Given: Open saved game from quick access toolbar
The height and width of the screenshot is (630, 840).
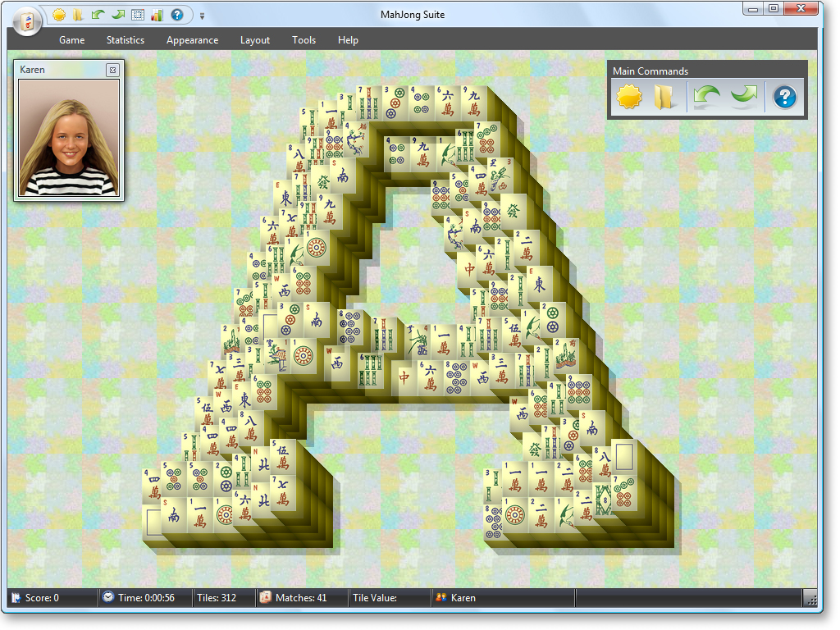Looking at the screenshot, I should pyautogui.click(x=78, y=15).
